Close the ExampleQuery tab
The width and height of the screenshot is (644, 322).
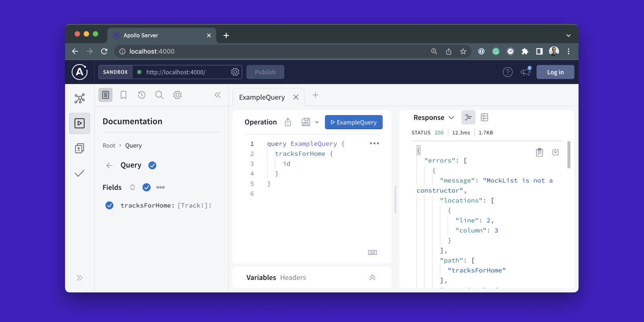tap(296, 97)
